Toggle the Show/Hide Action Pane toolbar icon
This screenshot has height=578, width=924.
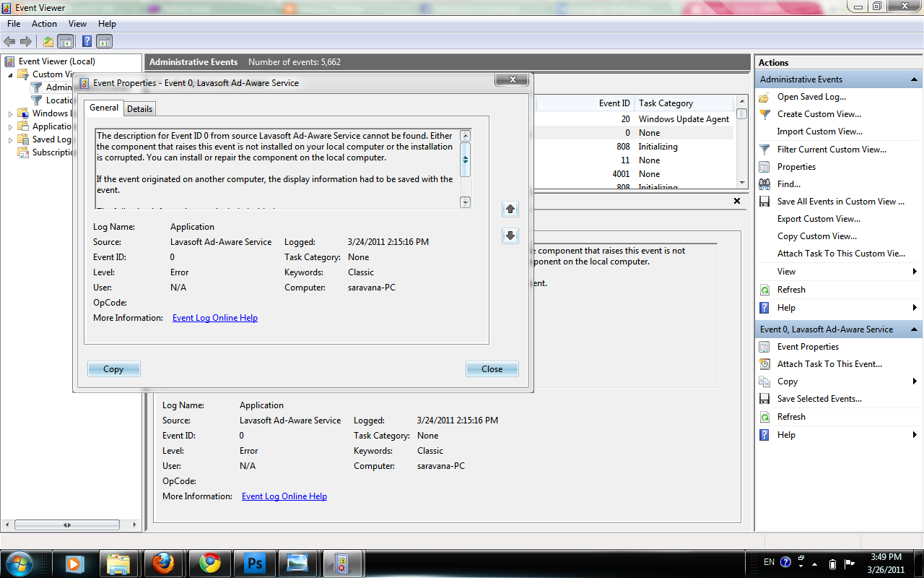click(x=105, y=41)
